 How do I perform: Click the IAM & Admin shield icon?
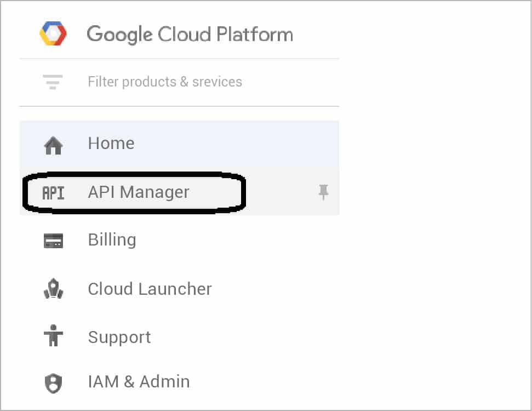[53, 383]
